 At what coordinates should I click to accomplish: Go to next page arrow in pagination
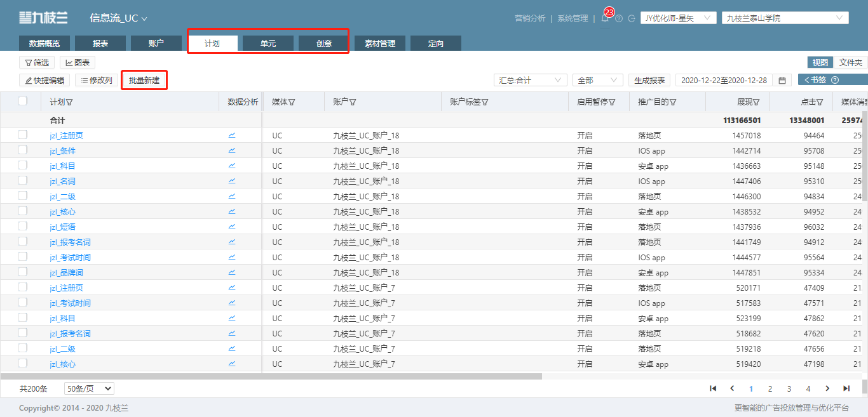click(827, 388)
